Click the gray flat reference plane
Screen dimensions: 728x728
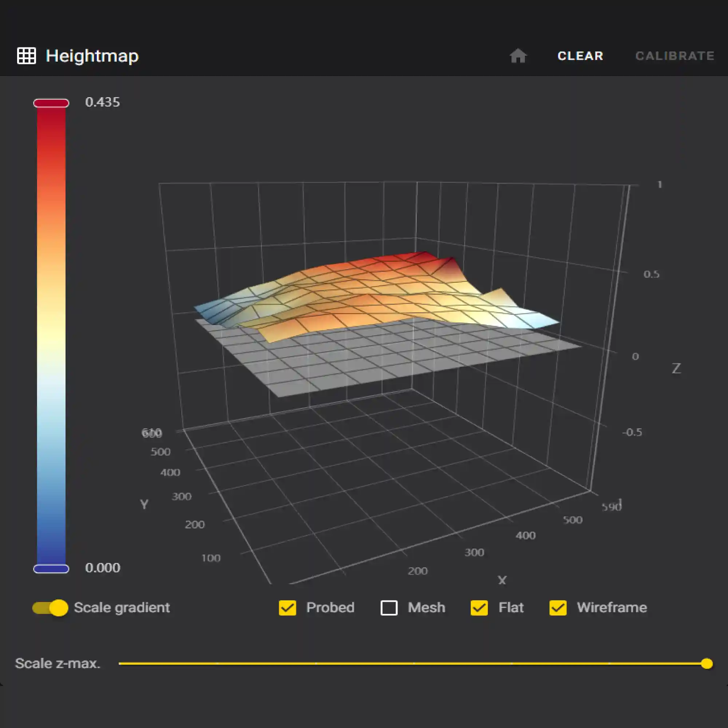click(377, 362)
